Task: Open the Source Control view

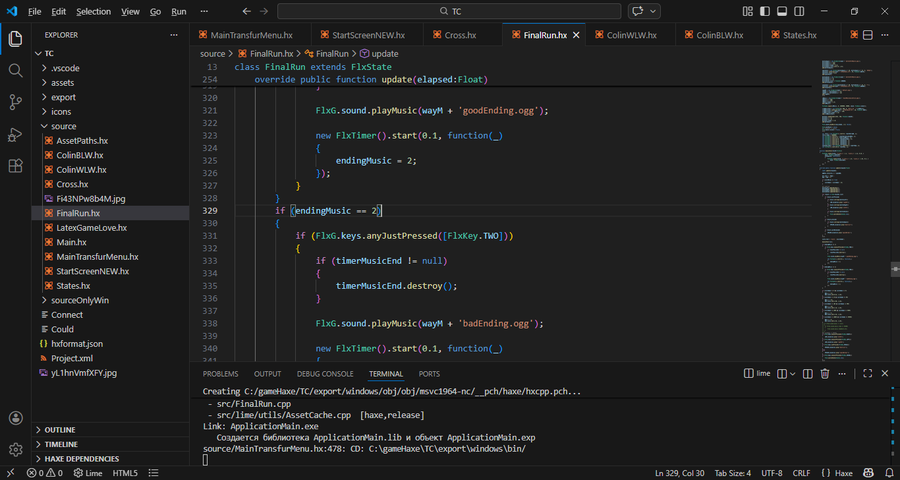Action: click(15, 102)
